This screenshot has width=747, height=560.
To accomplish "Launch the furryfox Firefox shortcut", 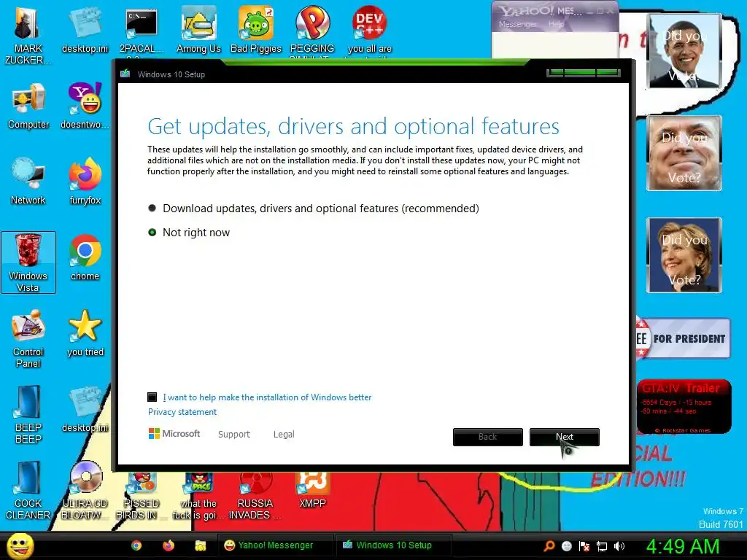I will 85,182.
